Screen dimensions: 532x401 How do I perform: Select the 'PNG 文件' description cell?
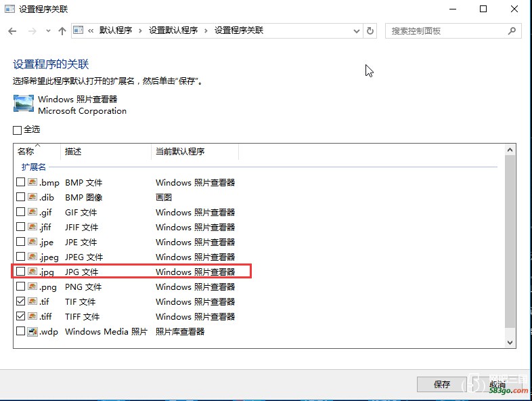point(83,287)
